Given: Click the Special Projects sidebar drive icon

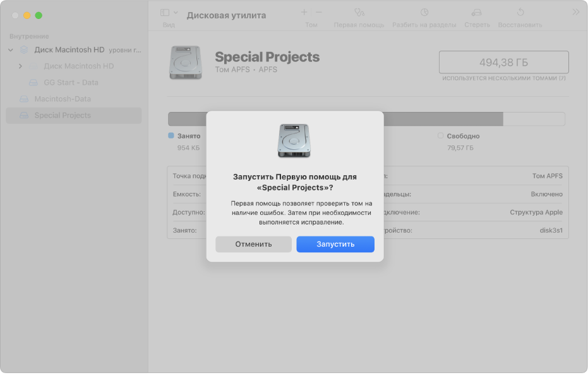Looking at the screenshot, I should [x=24, y=115].
